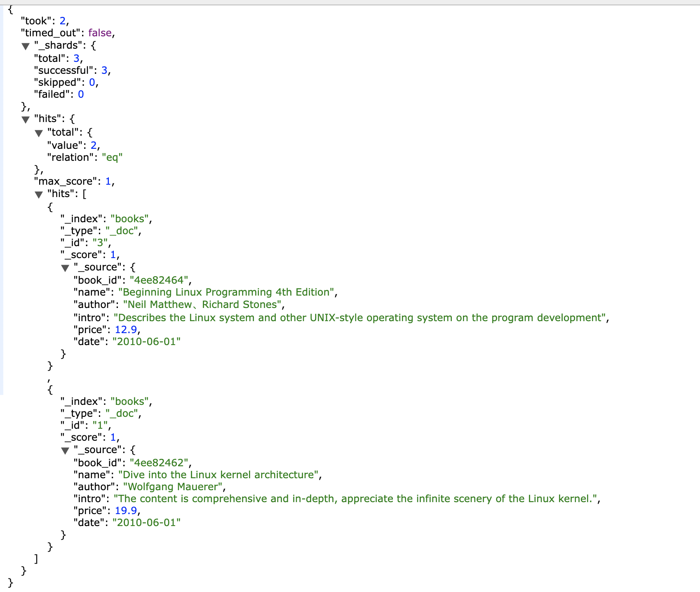The height and width of the screenshot is (592, 700).
Task: Click name "Dive into the Linux kernel architecture"
Action: click(219, 475)
